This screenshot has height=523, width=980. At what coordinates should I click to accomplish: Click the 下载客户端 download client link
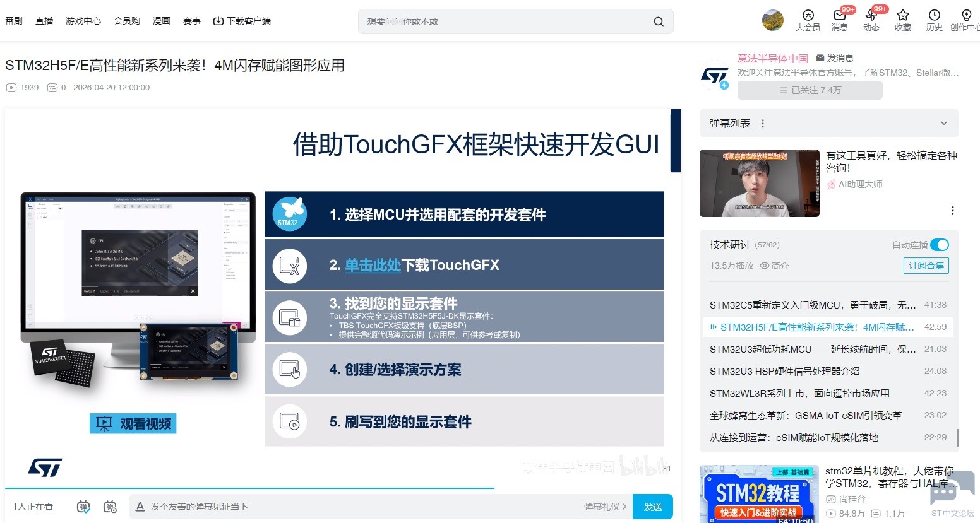(242, 21)
